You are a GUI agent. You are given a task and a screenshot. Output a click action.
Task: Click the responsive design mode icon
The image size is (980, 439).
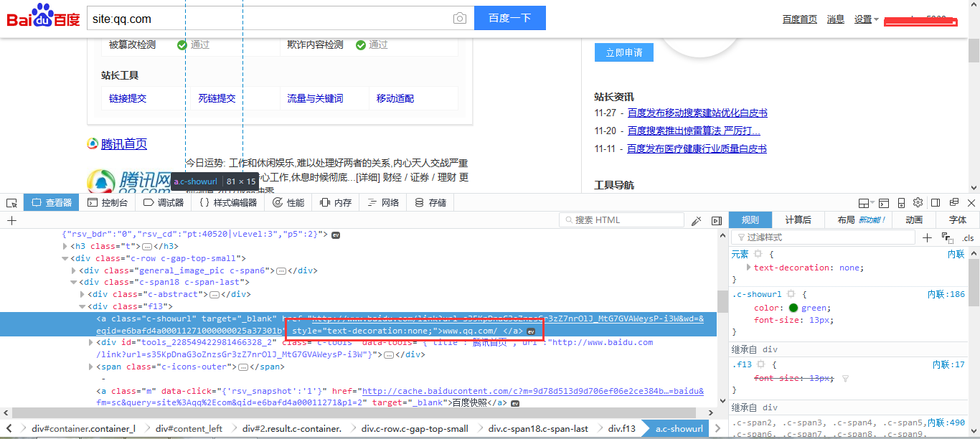[901, 203]
